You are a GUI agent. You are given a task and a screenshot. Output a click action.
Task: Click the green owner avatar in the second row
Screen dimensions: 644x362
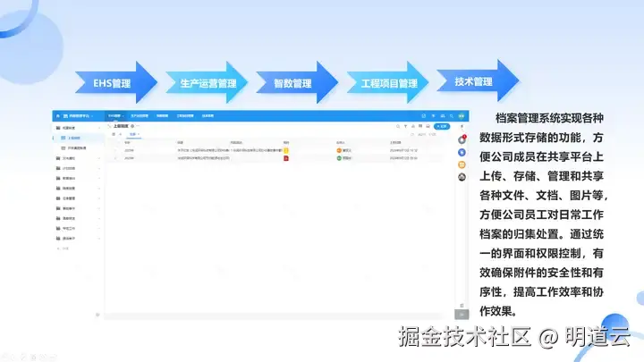[339, 158]
